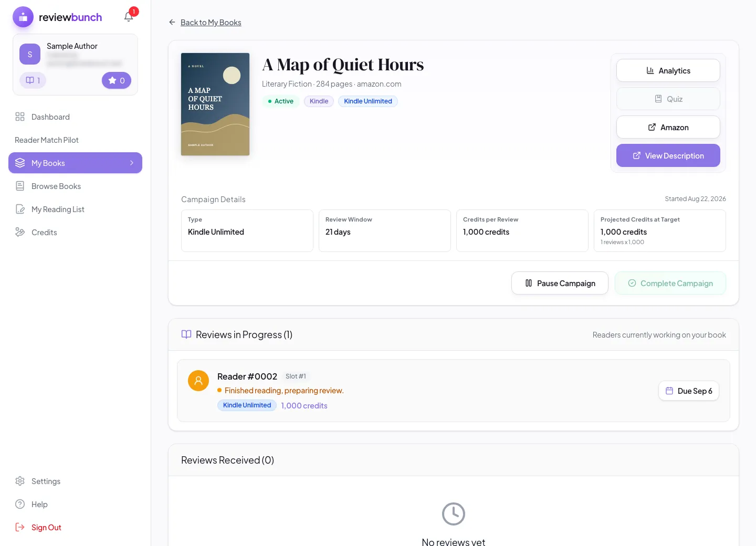756x546 pixels.
Task: Click the Projected Credits at Target card
Action: 660,230
